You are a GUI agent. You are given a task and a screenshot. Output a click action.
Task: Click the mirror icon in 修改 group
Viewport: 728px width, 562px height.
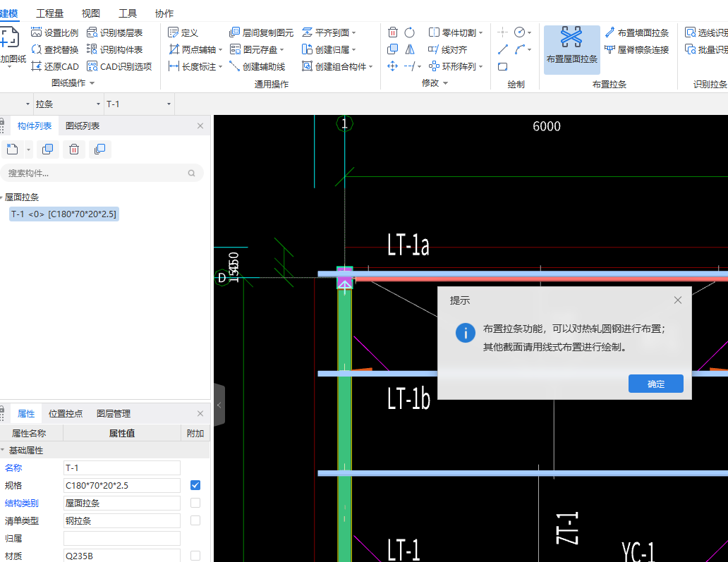[x=409, y=49]
